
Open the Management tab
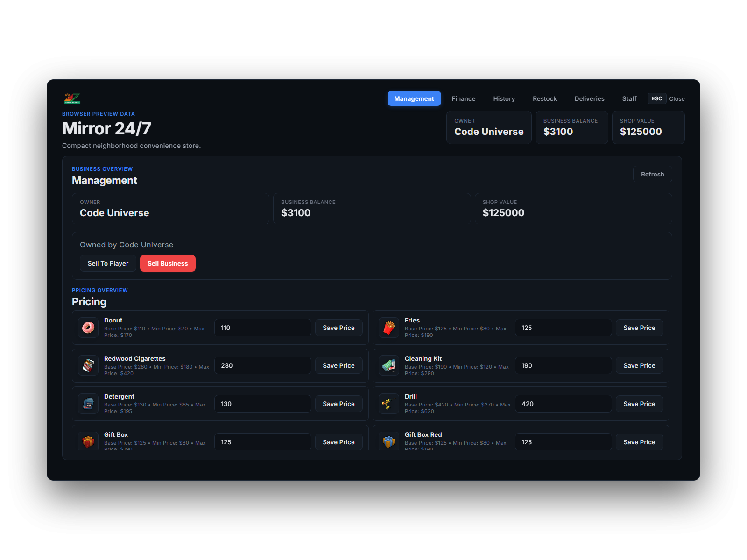coord(414,98)
